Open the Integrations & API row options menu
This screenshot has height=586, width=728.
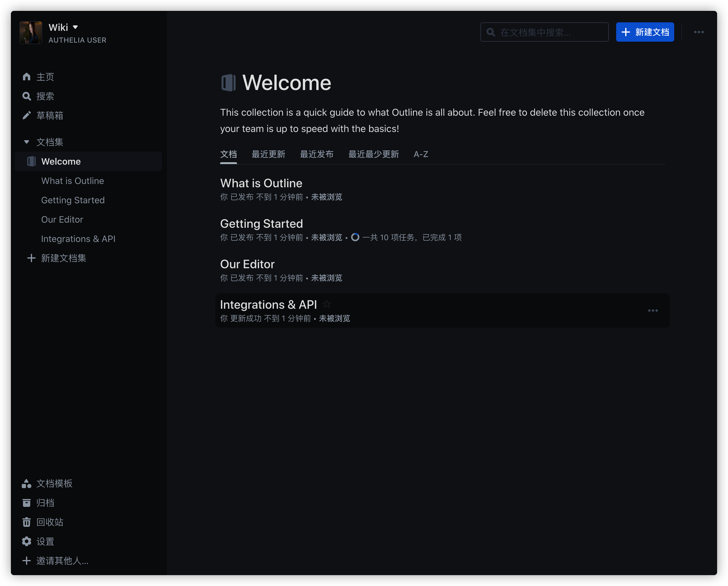(653, 311)
